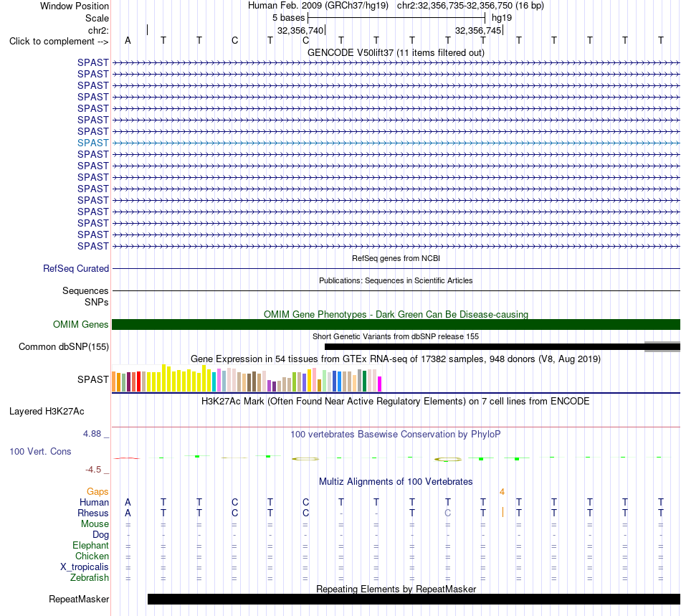Click the 'Human' alignment row label

[x=94, y=502]
